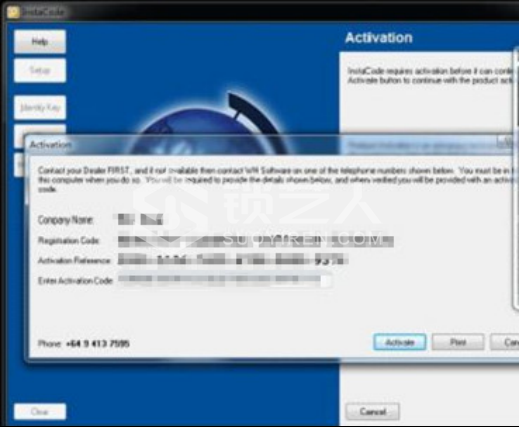Select the Identify Key button
Image resolution: width=519 pixels, height=427 pixels.
point(40,107)
